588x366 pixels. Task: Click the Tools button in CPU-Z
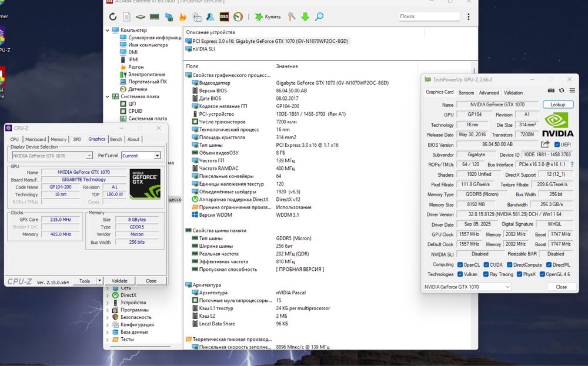click(85, 281)
